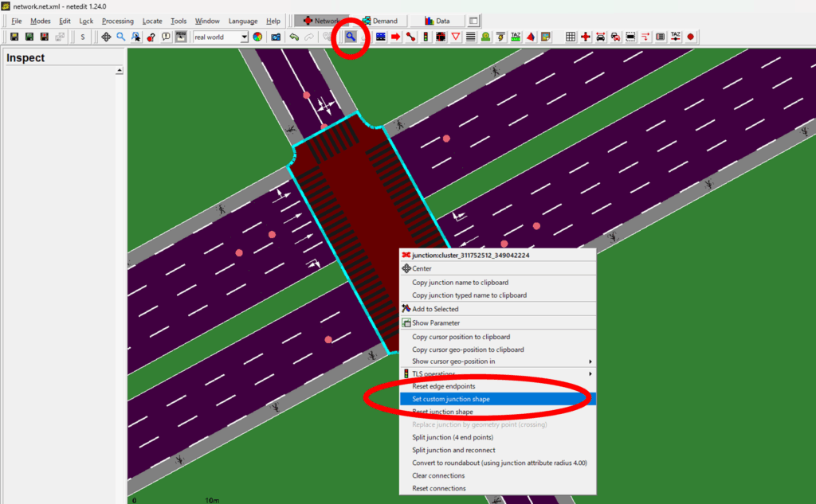Open the Processing menu
Viewport: 816px width, 504px height.
(x=118, y=21)
